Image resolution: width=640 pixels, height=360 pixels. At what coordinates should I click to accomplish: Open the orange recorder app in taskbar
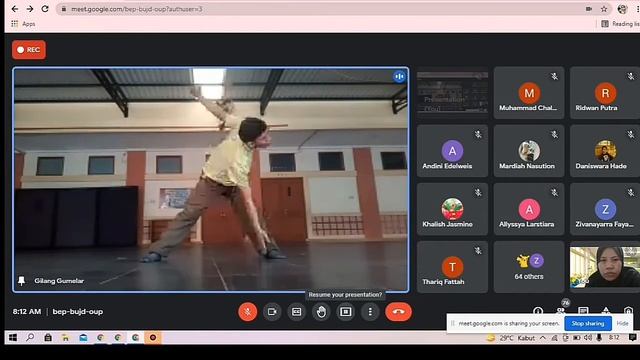tap(153, 338)
